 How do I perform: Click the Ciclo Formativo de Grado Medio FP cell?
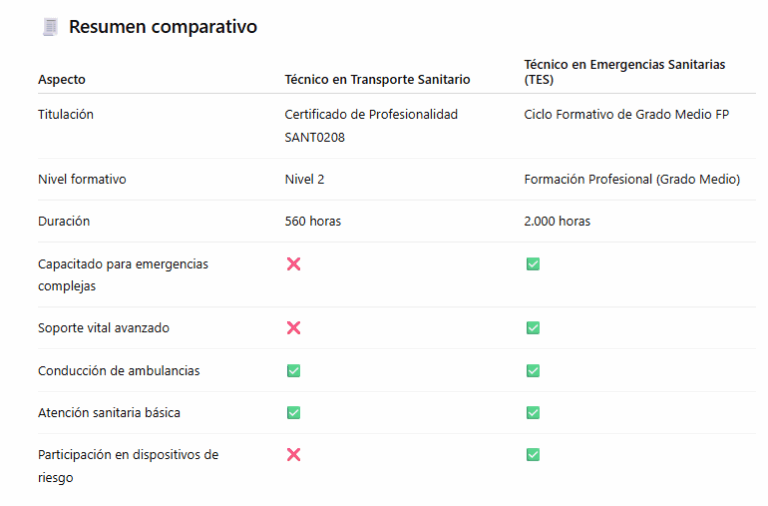click(x=626, y=115)
